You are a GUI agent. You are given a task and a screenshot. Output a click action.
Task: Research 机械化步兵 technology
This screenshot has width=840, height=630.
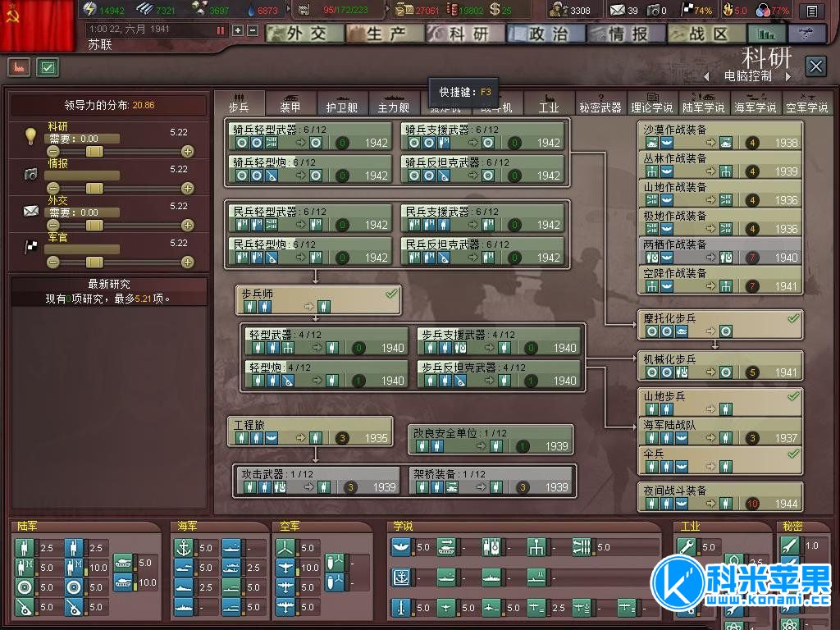[720, 366]
